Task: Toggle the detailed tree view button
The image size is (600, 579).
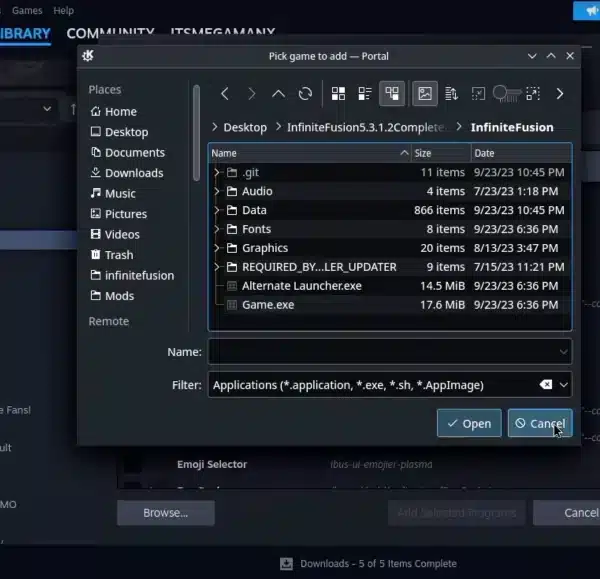Action: [391, 93]
